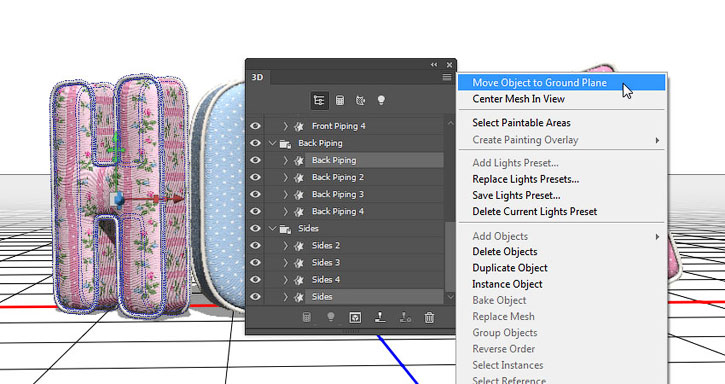Hide the Sides 4 mesh
This screenshot has width=725, height=384.
point(255,279)
